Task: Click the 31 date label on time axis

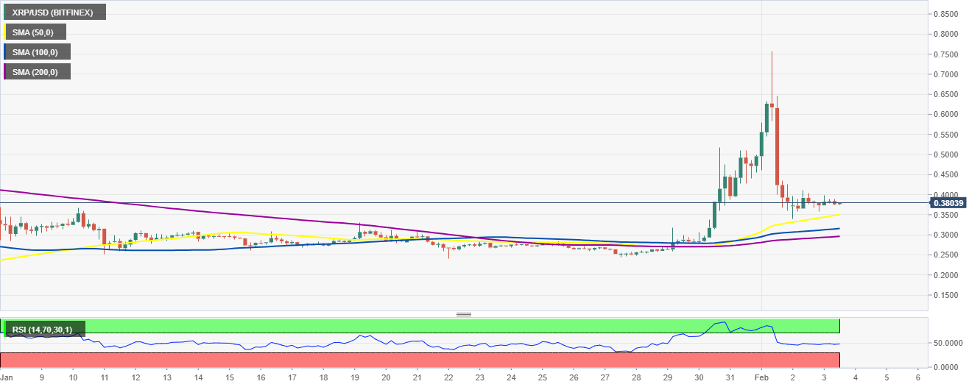Action: 730,378
